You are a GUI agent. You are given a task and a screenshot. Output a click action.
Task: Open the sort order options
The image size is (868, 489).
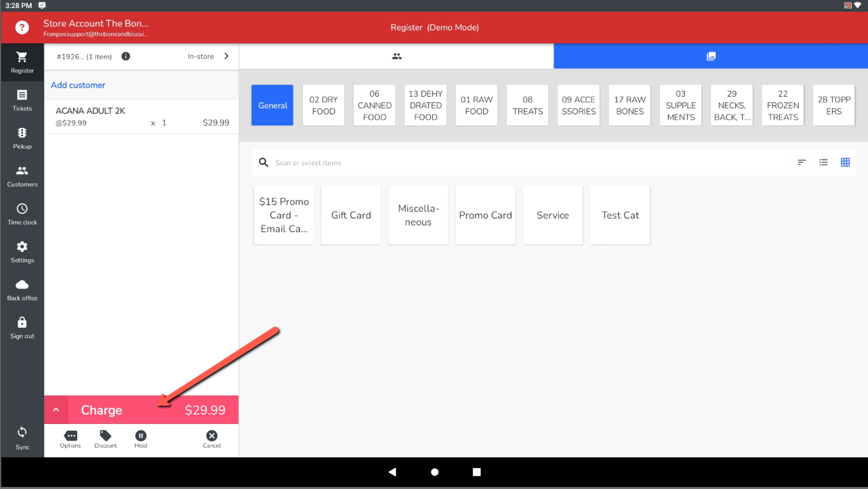click(802, 163)
